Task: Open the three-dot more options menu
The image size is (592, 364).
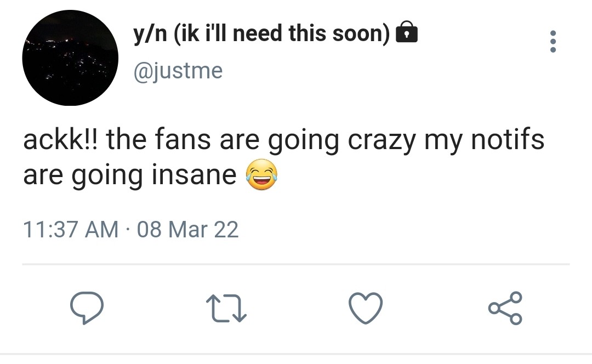Action: [x=553, y=42]
